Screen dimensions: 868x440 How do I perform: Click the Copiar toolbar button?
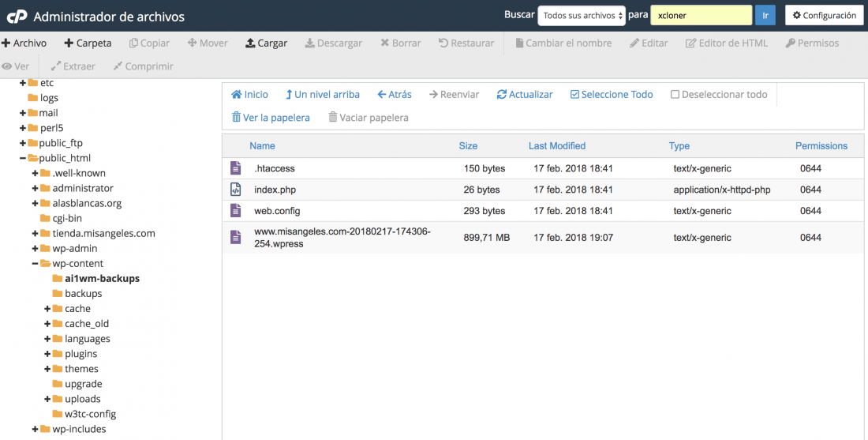[x=149, y=43]
